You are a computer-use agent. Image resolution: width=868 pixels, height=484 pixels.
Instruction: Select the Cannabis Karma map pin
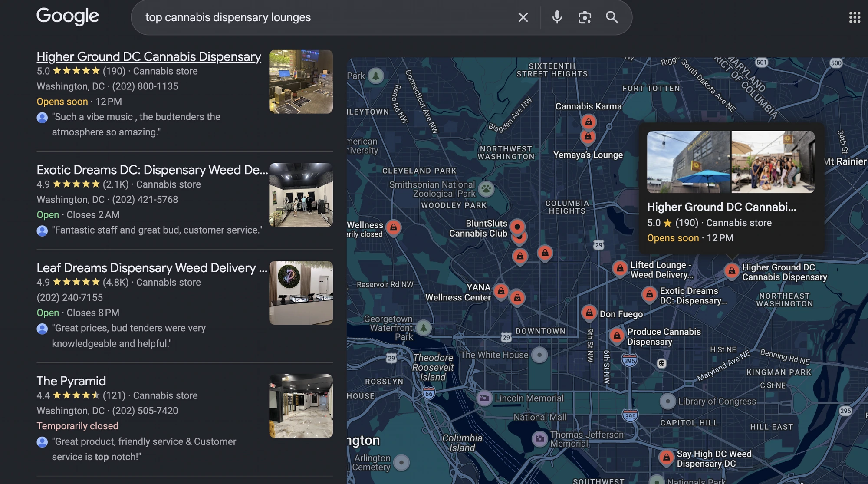589,122
